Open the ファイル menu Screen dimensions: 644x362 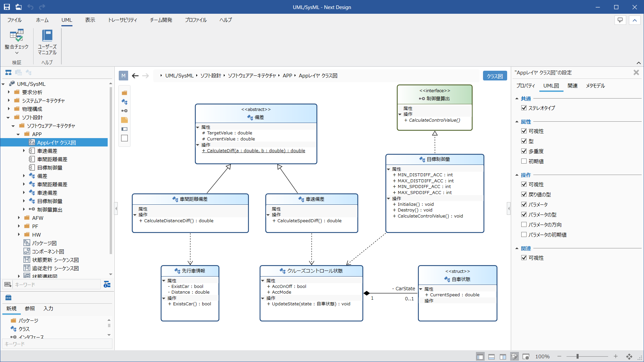(x=14, y=20)
